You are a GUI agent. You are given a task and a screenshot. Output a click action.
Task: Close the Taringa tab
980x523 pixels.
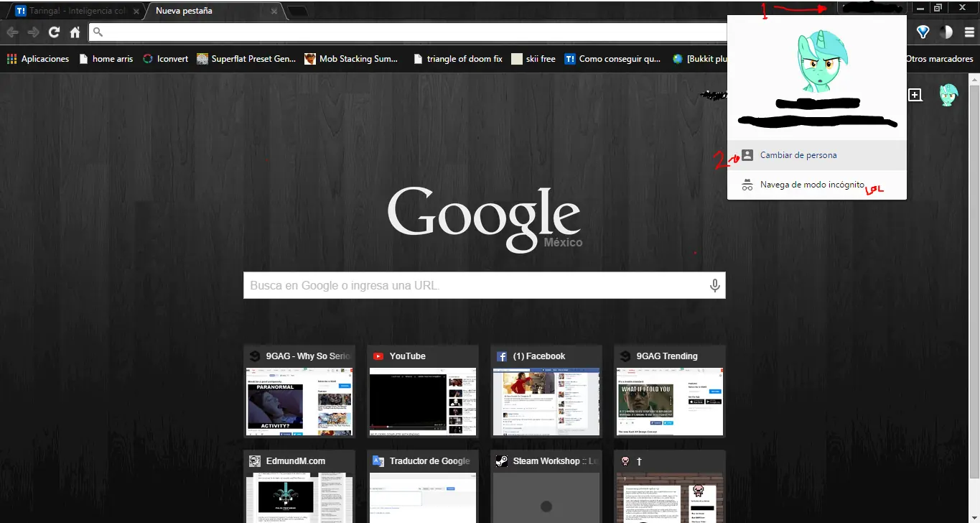136,11
